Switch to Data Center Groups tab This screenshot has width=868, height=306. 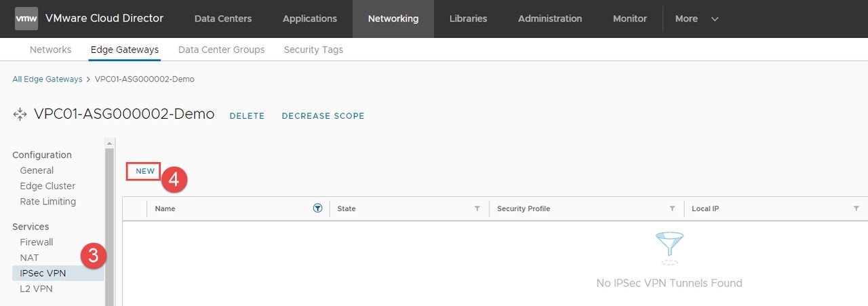pyautogui.click(x=221, y=50)
